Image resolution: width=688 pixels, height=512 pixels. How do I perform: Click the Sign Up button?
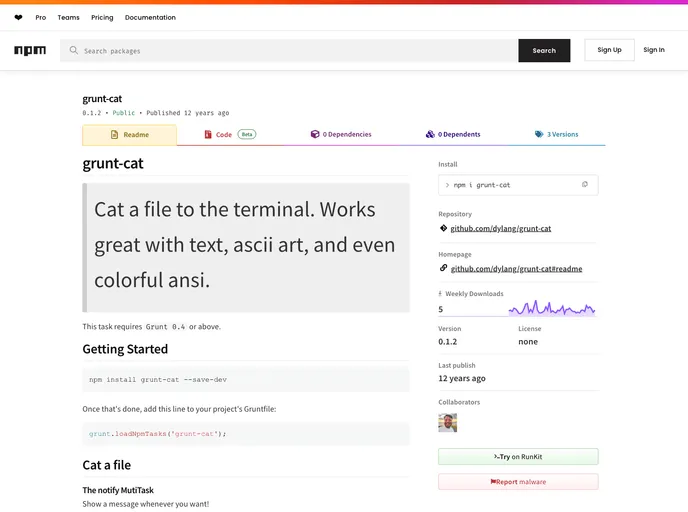609,50
